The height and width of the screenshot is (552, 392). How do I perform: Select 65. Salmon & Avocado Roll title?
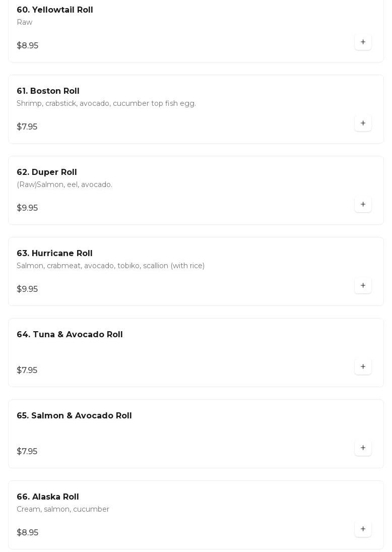[74, 416]
